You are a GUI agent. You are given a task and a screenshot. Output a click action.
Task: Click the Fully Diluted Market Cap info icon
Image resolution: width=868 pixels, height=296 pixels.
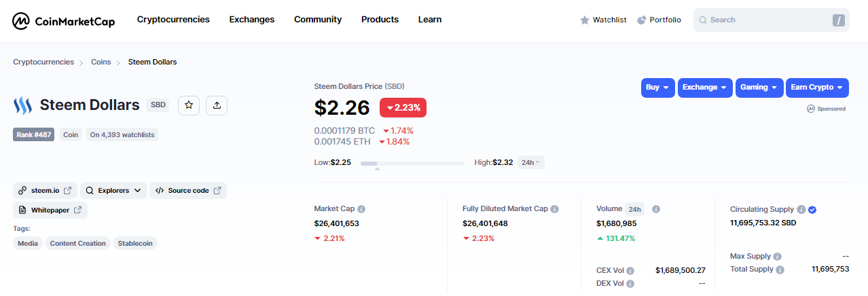554,209
